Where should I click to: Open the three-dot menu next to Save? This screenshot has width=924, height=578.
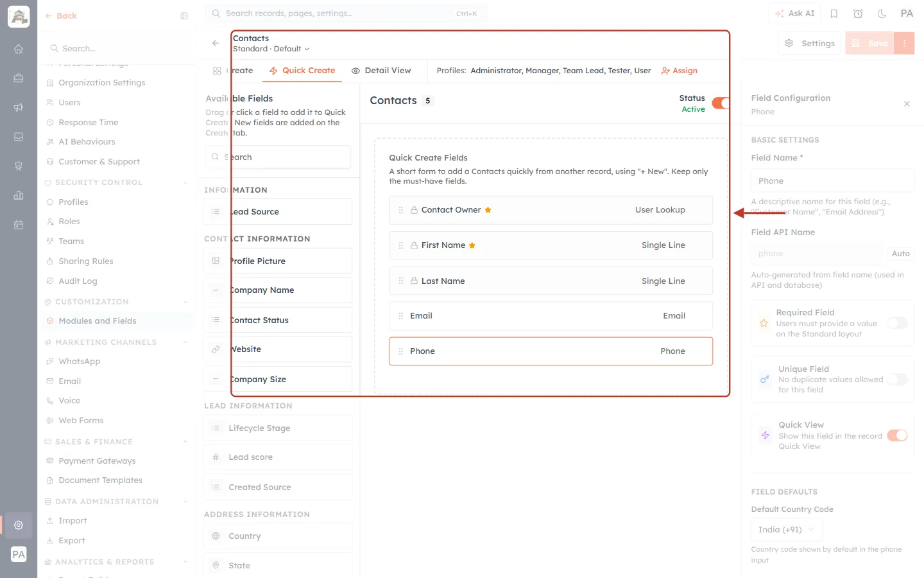pyautogui.click(x=904, y=43)
